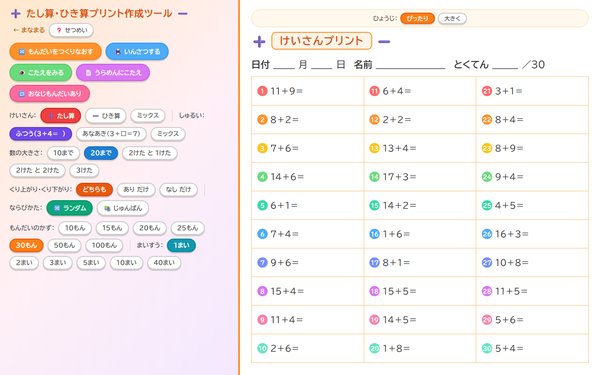Click problem text 13+4=
This screenshot has height=375, width=600.
pos(399,148)
